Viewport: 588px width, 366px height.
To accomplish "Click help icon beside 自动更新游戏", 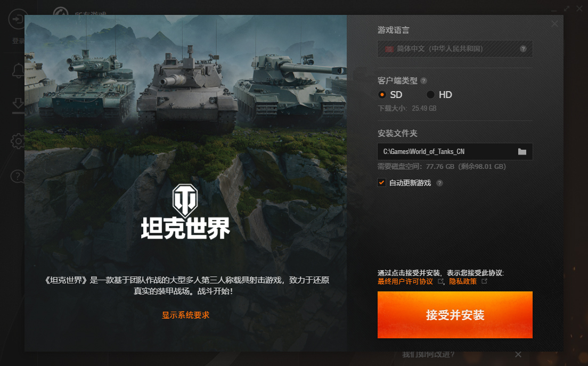I will [439, 183].
